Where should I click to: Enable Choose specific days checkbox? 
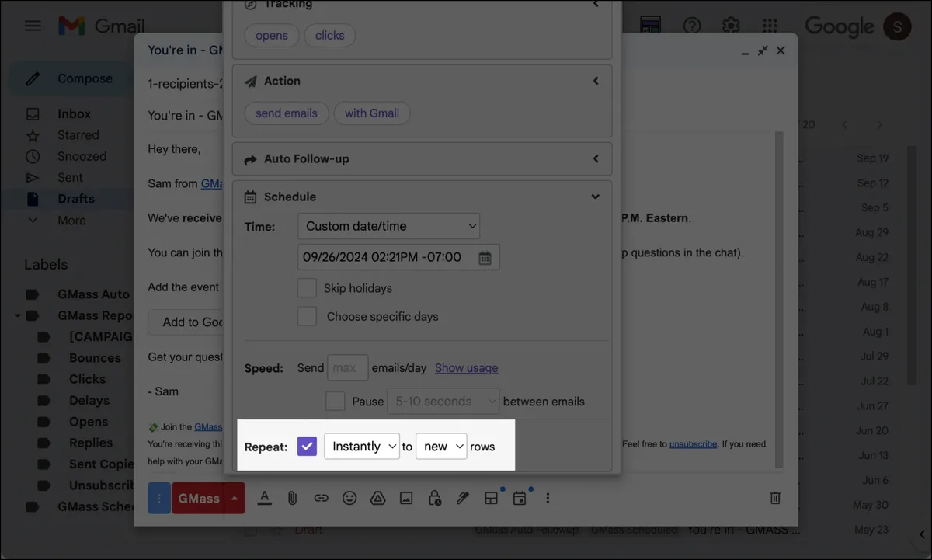pyautogui.click(x=307, y=316)
